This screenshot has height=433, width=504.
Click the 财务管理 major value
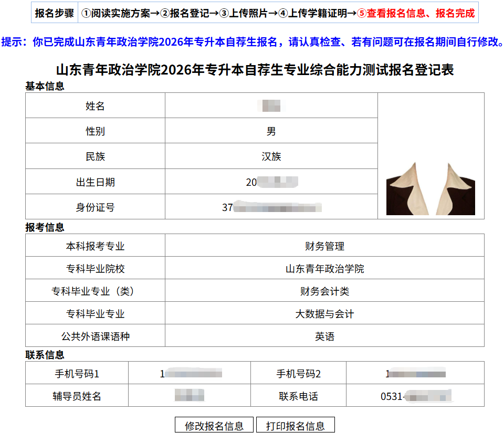(324, 246)
